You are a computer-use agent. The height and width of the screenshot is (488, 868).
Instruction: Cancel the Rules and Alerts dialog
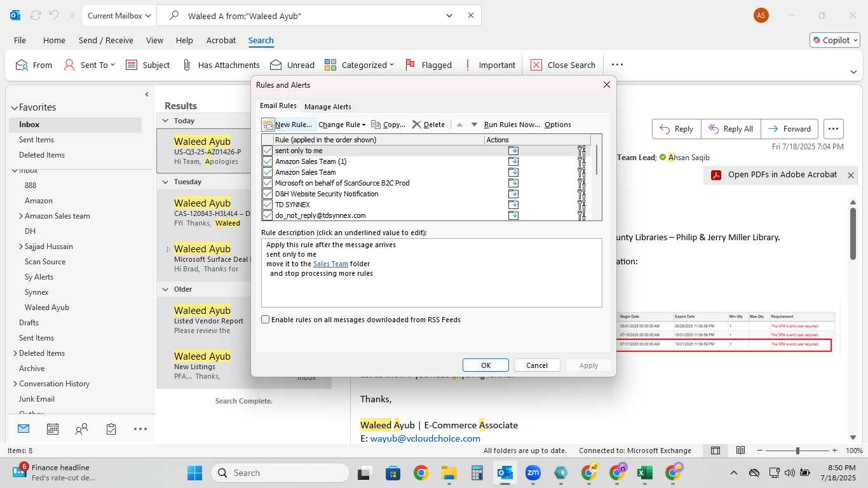pyautogui.click(x=537, y=365)
